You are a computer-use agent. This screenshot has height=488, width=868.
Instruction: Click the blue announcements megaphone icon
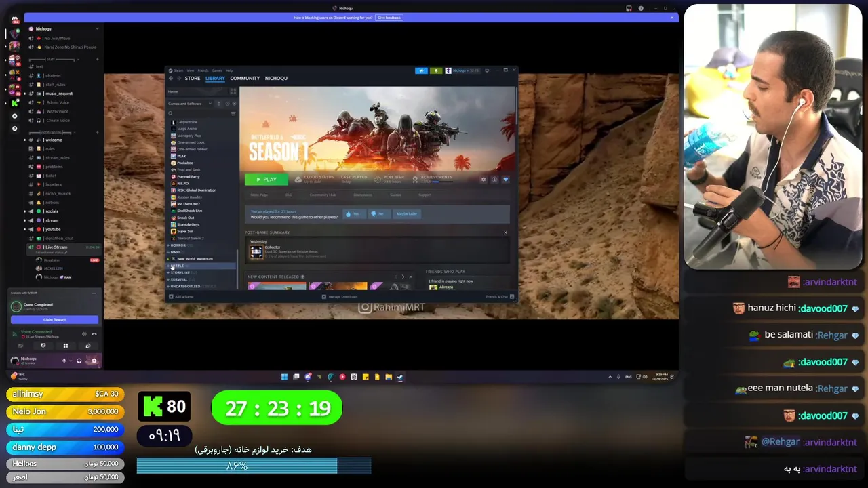point(421,70)
